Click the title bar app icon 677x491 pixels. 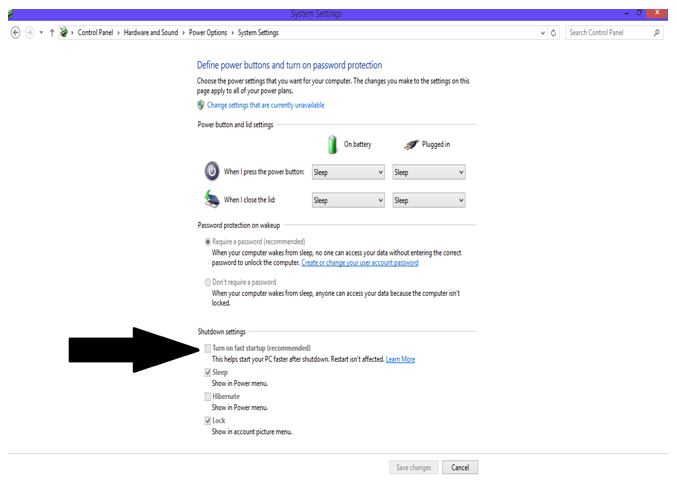(11, 14)
